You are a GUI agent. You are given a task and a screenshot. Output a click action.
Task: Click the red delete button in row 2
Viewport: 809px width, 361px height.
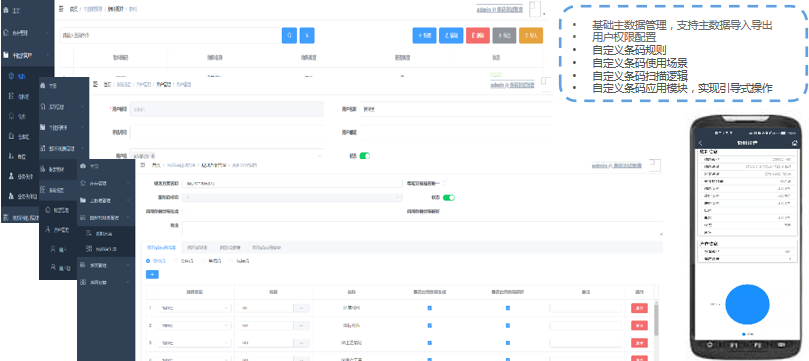[x=639, y=325]
